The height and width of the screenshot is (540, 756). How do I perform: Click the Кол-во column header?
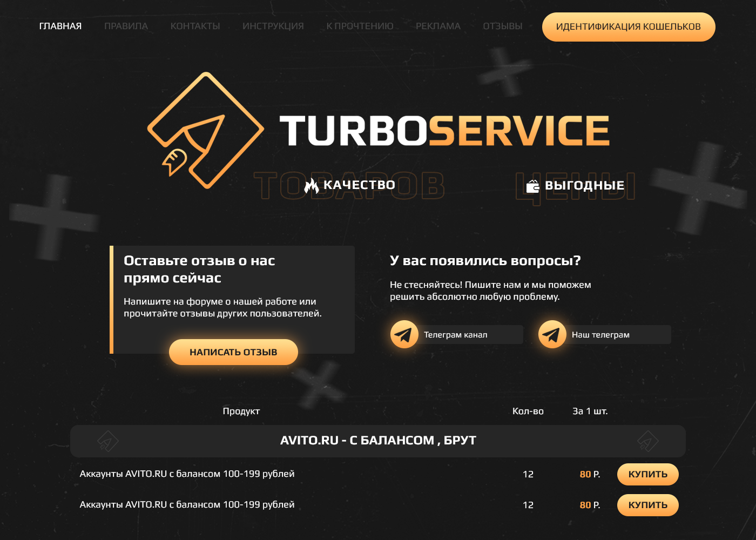[x=528, y=411]
